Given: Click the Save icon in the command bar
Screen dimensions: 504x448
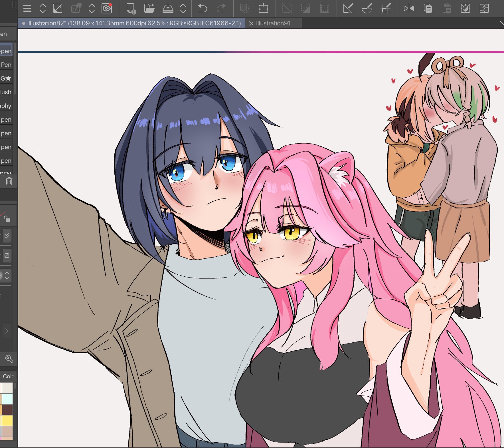Looking at the screenshot, I should click(168, 8).
